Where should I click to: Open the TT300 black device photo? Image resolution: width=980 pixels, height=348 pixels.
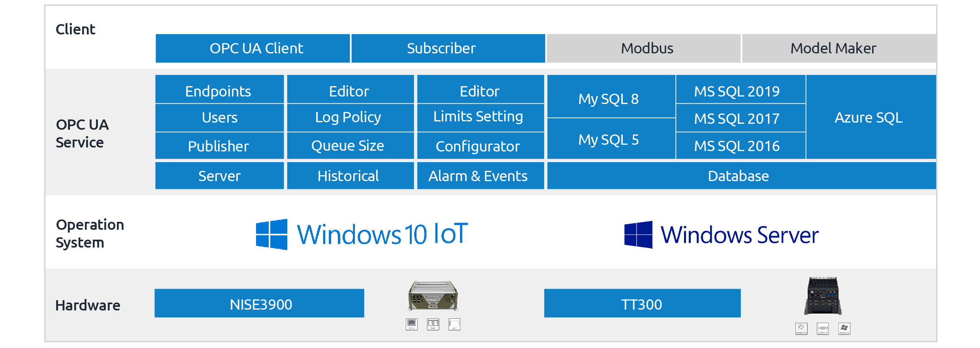coord(823,296)
